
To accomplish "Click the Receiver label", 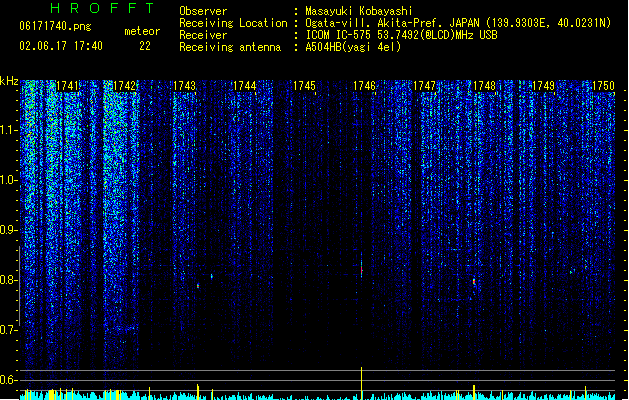I will click(x=203, y=35).
